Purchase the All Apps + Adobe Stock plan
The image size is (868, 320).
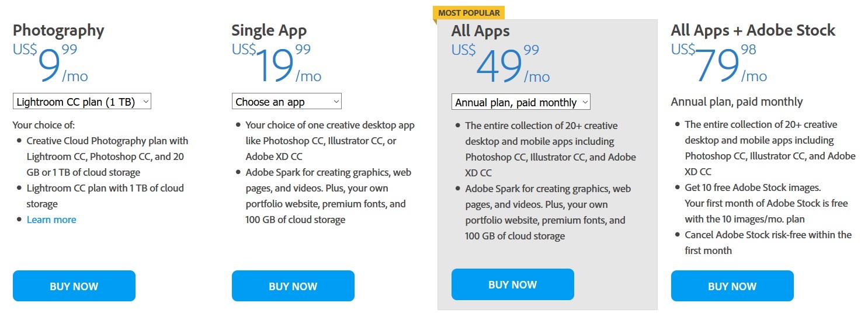pyautogui.click(x=732, y=286)
